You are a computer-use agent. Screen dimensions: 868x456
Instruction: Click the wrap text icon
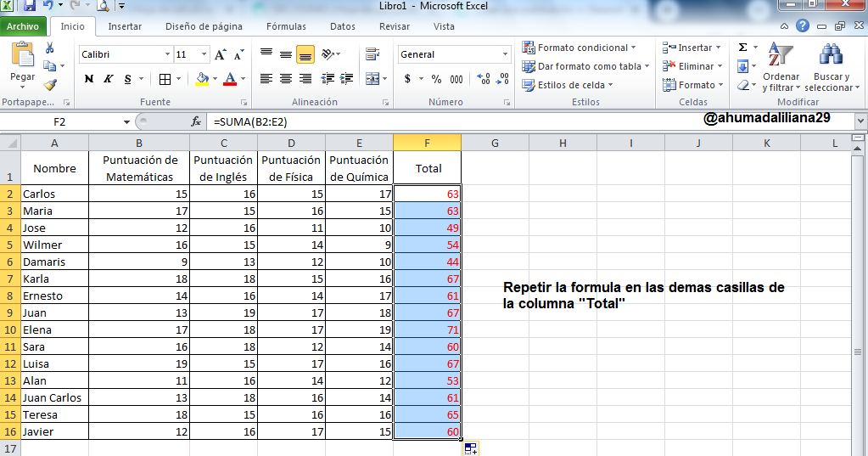coord(372,53)
